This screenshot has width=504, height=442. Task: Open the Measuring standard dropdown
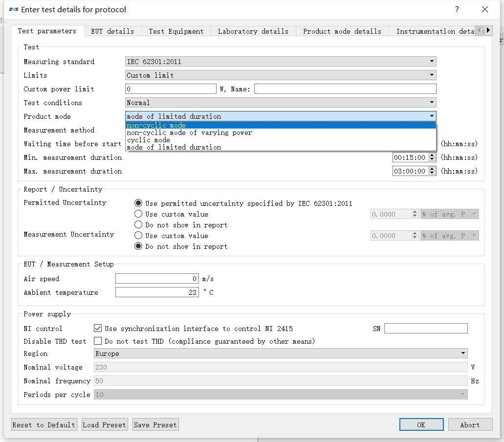click(281, 62)
